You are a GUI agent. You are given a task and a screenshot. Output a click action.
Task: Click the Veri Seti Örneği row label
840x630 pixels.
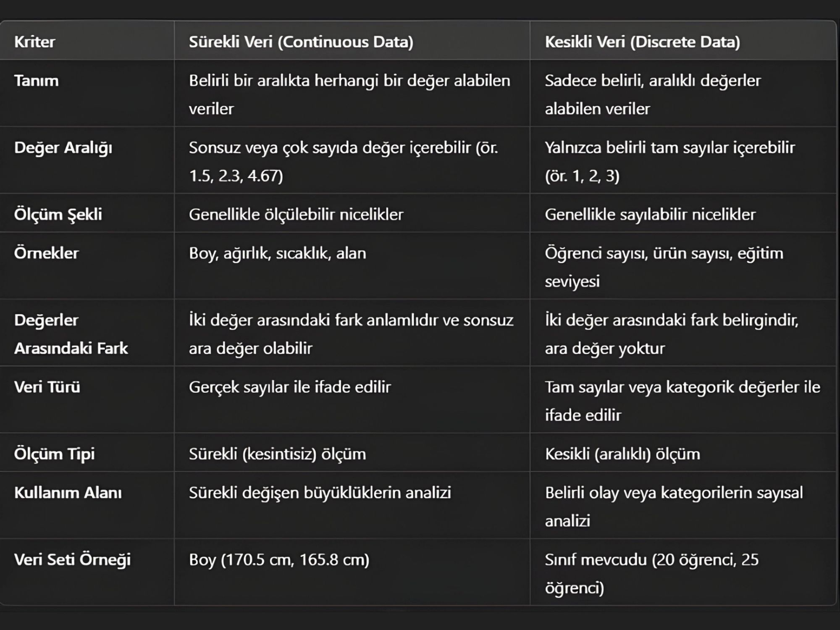pos(72,560)
